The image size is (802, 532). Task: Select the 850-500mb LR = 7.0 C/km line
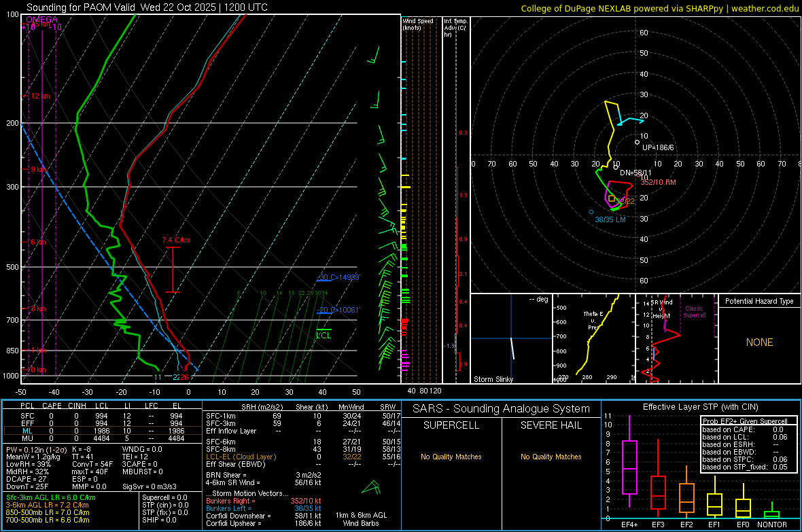tap(48, 512)
